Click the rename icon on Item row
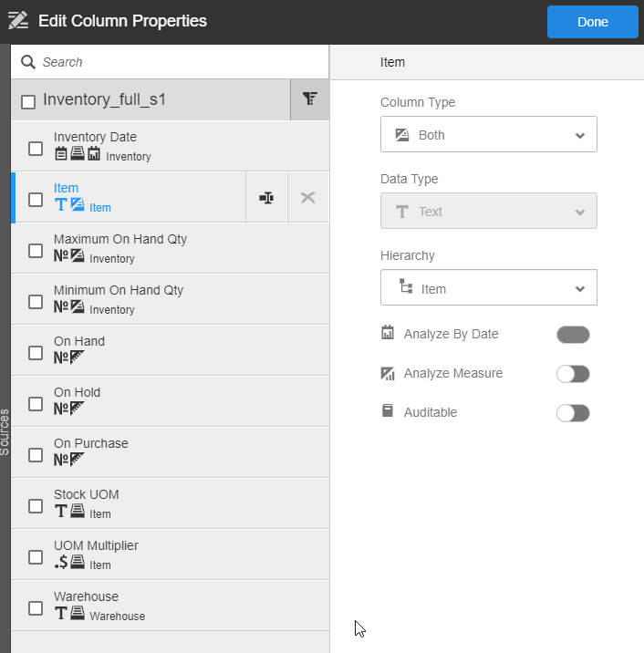The image size is (644, 653). click(x=266, y=198)
